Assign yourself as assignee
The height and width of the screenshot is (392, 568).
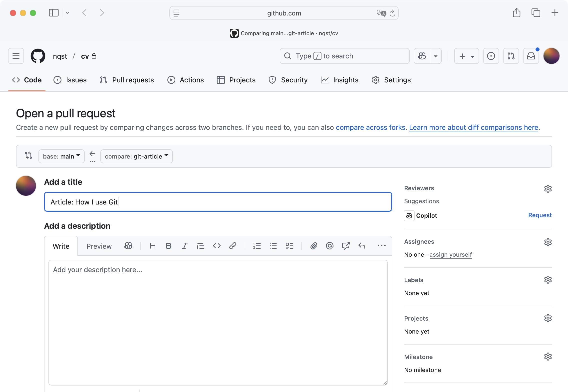[450, 254]
